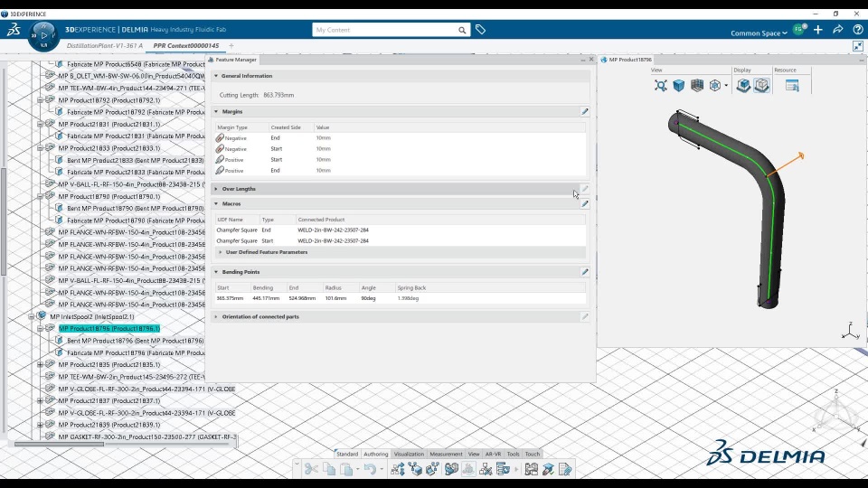Screen dimensions: 868x488
Task: Edit Bending Points with pencil icon
Action: pyautogui.click(x=585, y=272)
